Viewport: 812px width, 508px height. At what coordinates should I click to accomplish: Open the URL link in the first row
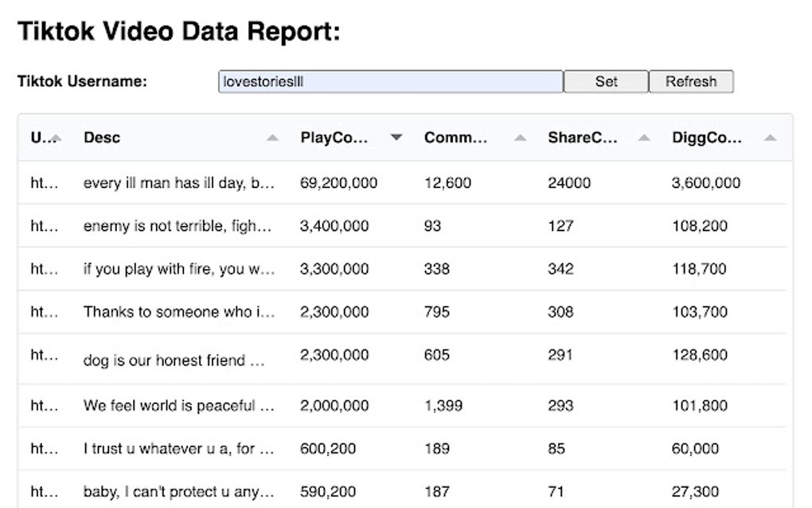click(45, 182)
